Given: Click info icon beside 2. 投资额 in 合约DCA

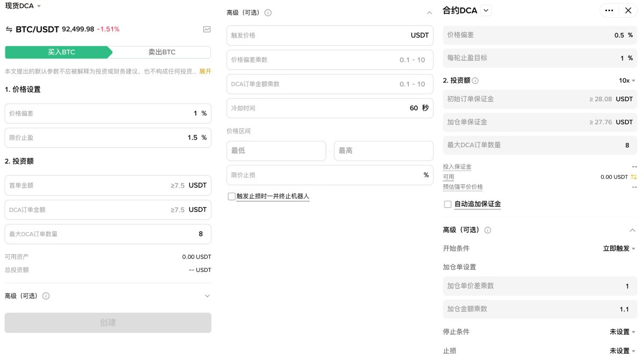Looking at the screenshot, I should pyautogui.click(x=475, y=81).
